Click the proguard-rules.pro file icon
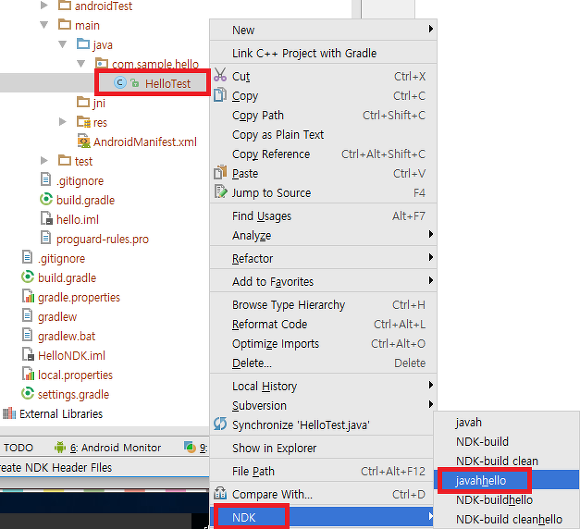 [46, 237]
